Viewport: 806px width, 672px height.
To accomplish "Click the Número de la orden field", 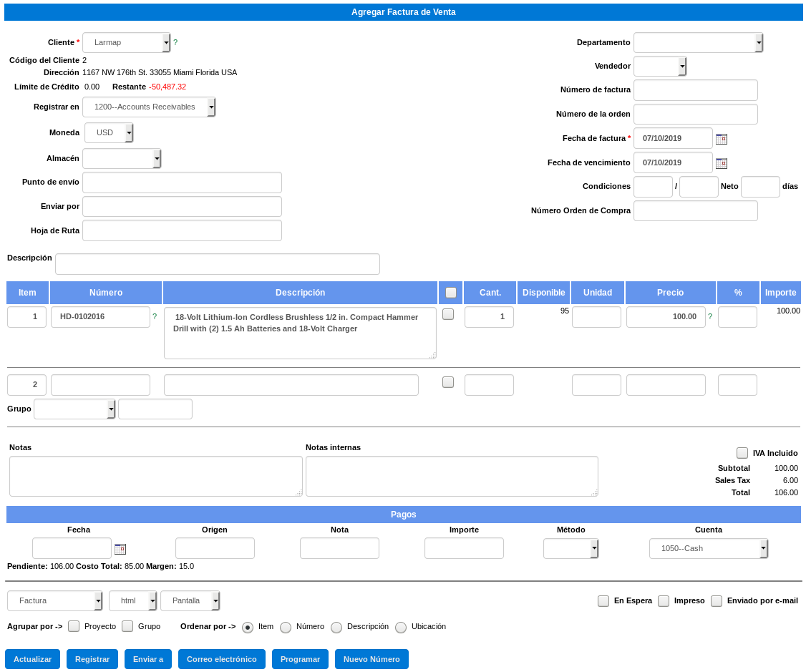I will tap(696, 114).
